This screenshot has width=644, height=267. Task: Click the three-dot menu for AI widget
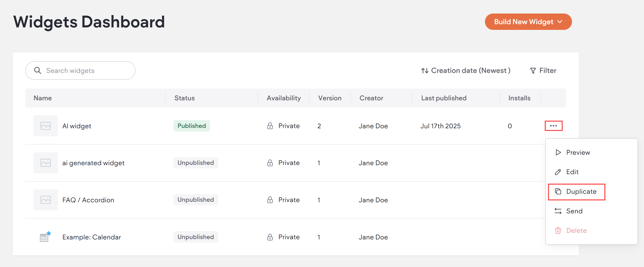(x=553, y=126)
